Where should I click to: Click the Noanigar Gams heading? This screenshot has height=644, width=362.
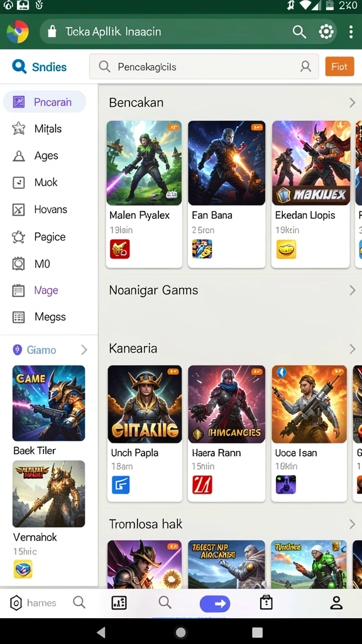(x=153, y=291)
